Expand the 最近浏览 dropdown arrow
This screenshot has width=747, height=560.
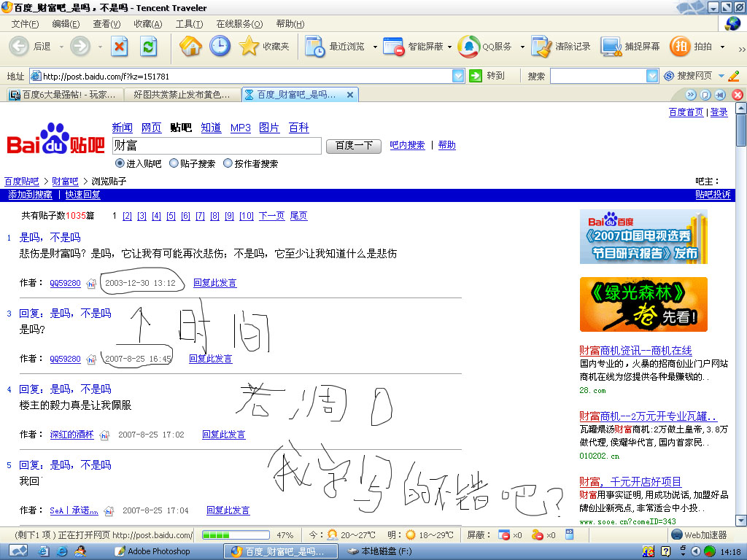click(375, 47)
